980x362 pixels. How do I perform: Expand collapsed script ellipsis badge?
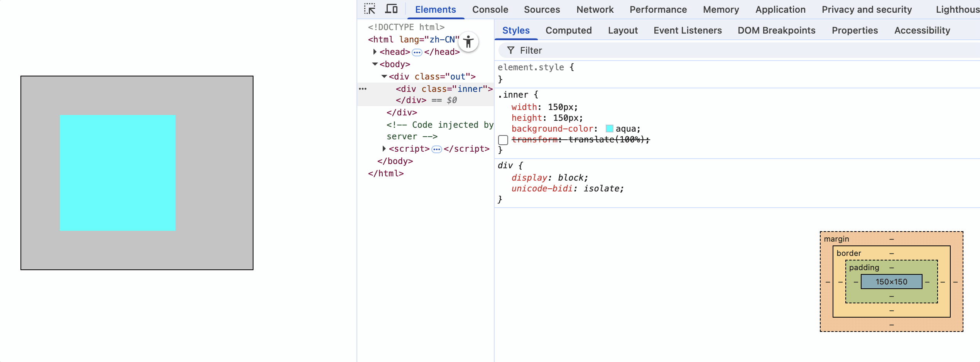tap(436, 149)
